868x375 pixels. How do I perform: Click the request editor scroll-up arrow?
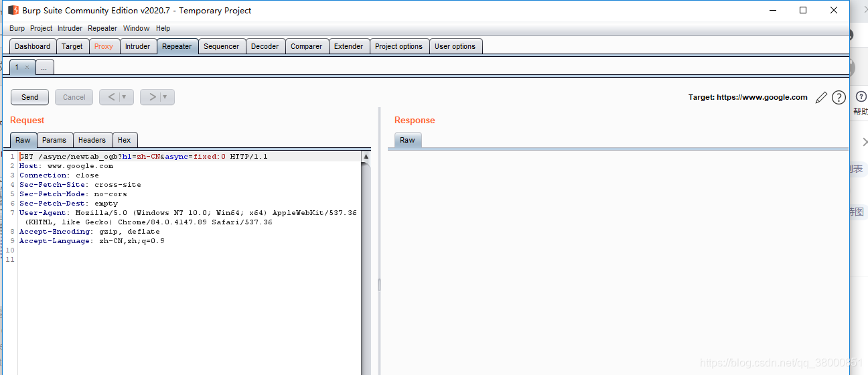(366, 156)
